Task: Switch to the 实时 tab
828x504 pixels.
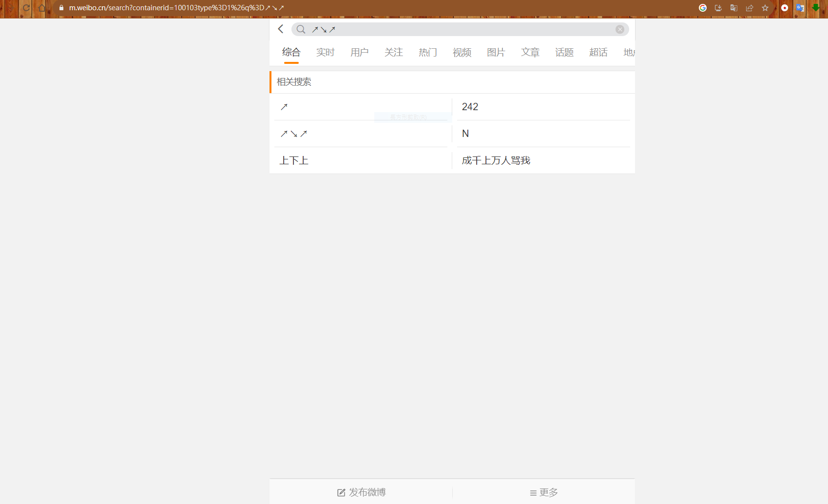Action: coord(325,52)
